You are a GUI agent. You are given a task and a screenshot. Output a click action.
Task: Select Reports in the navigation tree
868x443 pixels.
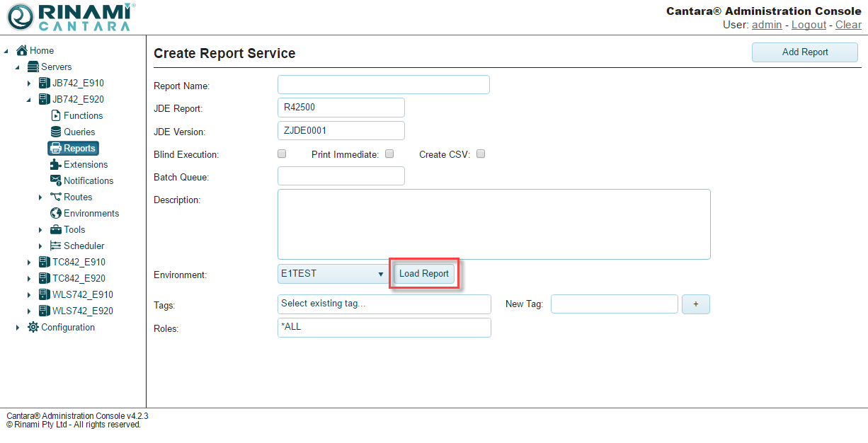click(74, 148)
